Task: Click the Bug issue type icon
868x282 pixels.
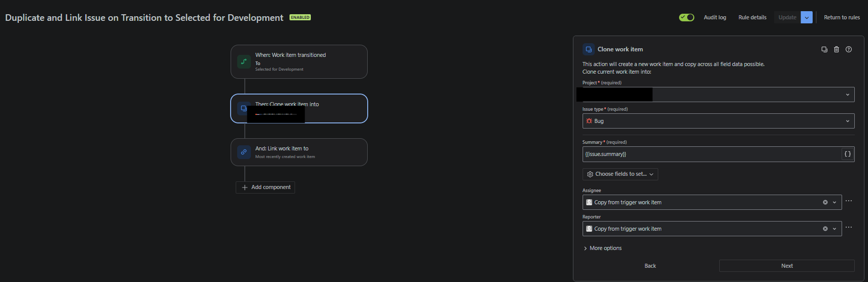Action: [589, 121]
